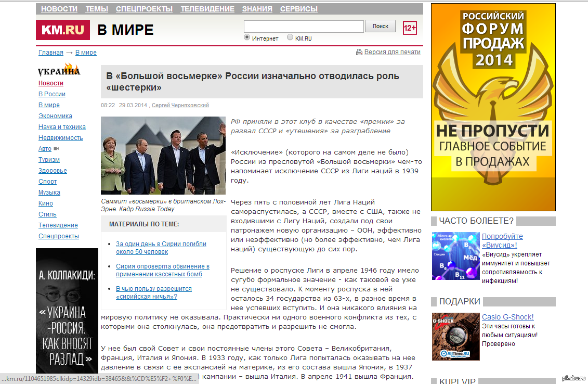Open Здоровье sidebar link

click(53, 171)
